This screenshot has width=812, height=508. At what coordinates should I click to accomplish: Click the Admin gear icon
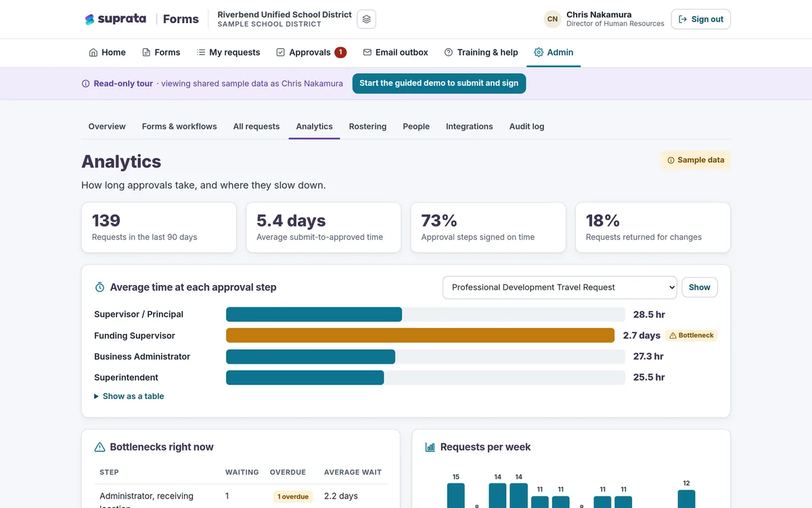click(539, 52)
